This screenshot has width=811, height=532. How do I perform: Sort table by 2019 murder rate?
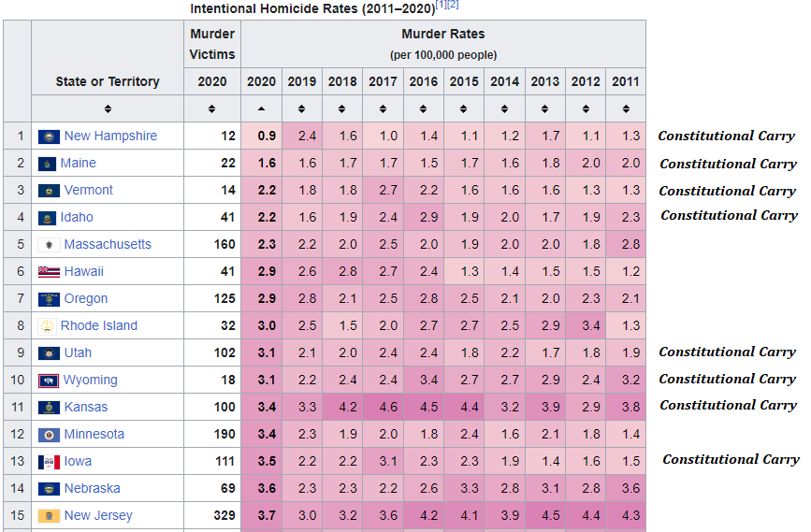301,108
